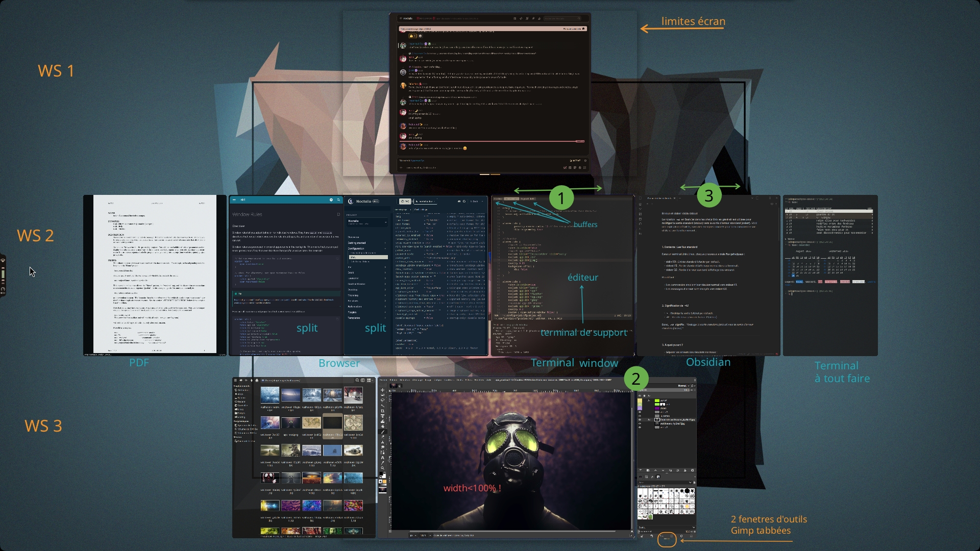Select the Paintbrush tool in GIMP toolbox
The image size is (980, 551).
pos(383,432)
